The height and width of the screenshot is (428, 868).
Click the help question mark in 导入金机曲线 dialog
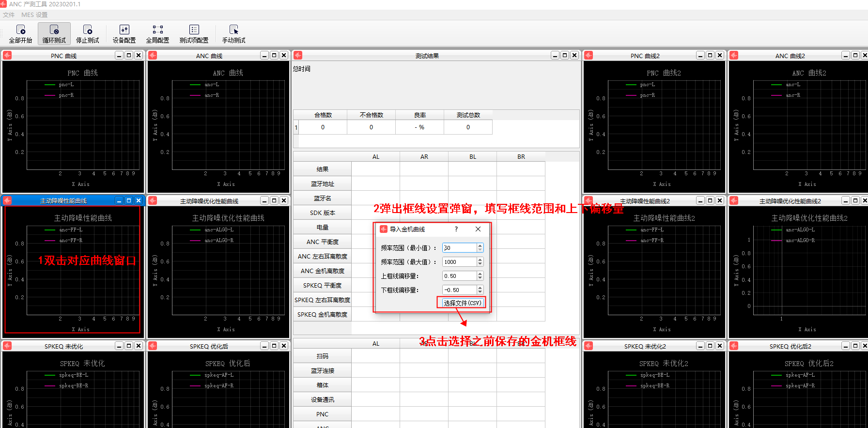[x=456, y=229]
